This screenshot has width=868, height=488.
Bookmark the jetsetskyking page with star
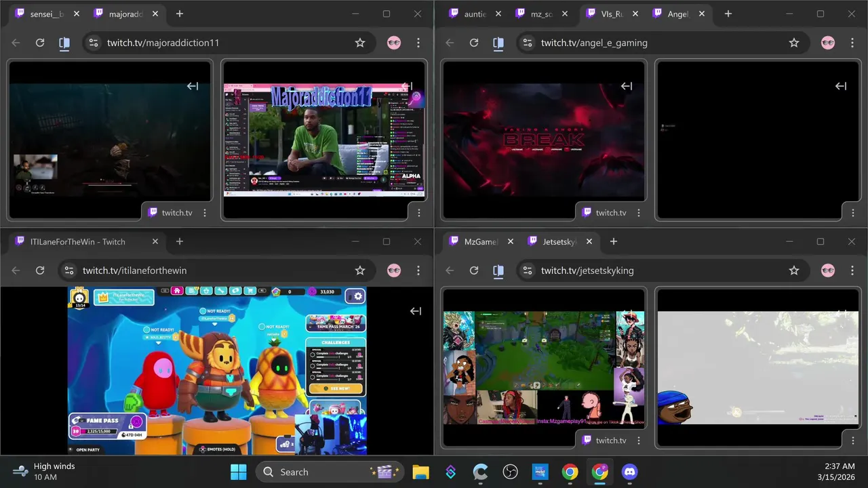794,270
